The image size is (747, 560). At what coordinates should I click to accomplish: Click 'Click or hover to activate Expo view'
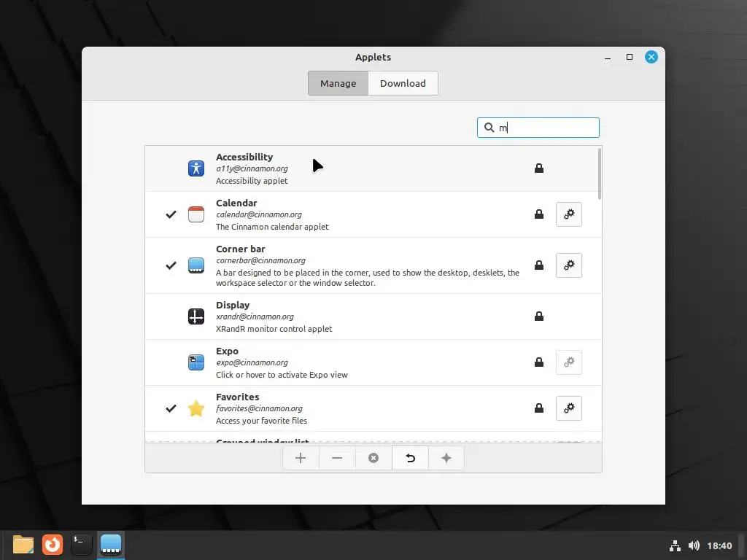(x=282, y=375)
